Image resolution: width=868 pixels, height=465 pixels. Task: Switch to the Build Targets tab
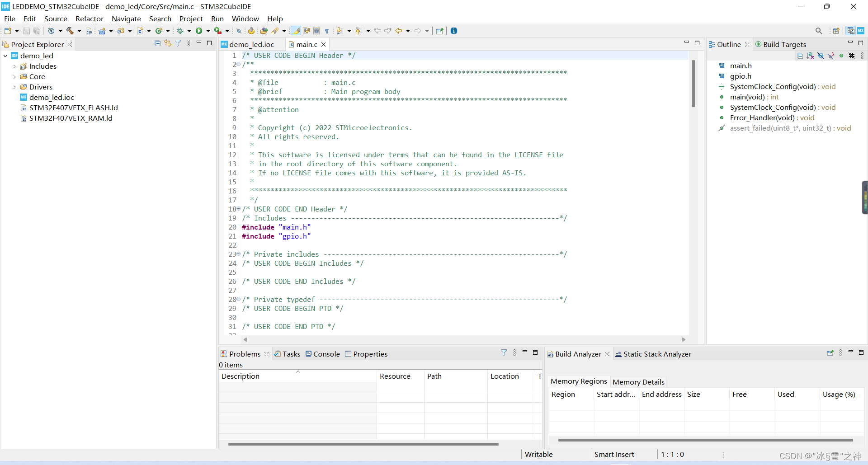[x=781, y=44]
